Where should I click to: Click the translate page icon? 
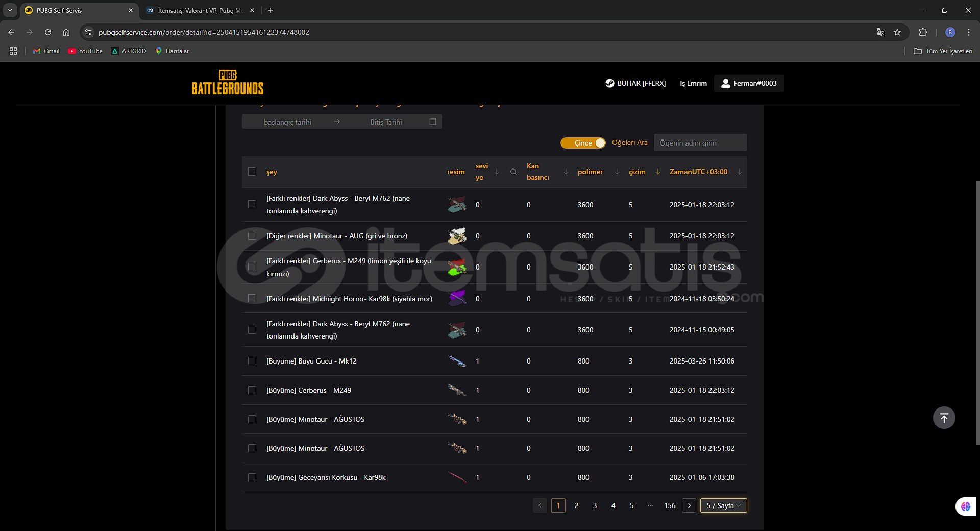881,32
